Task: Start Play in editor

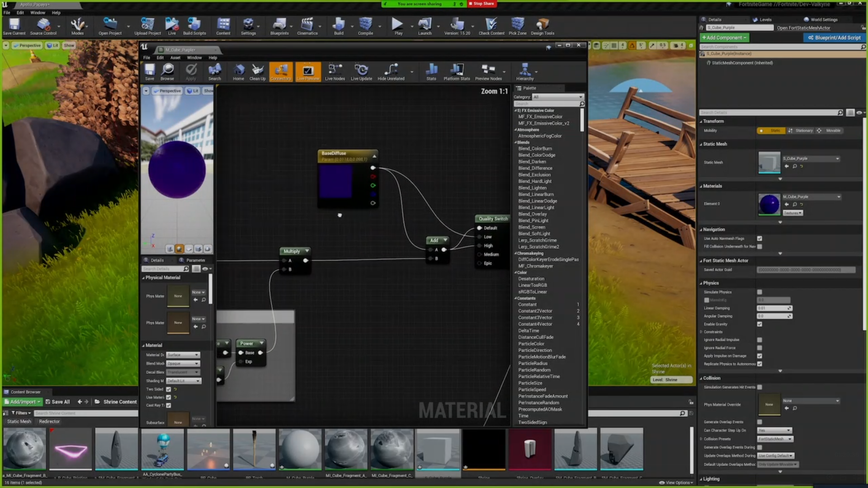Action: (x=398, y=27)
